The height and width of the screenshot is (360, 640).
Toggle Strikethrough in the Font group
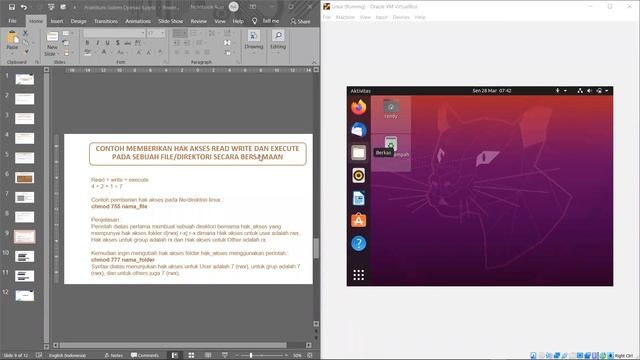(x=128, y=42)
